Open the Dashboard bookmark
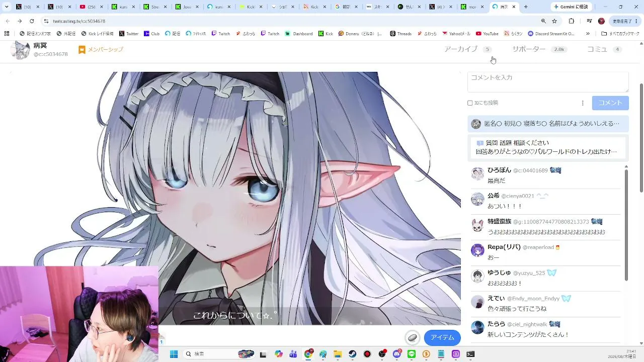This screenshot has height=362, width=644. (x=299, y=34)
